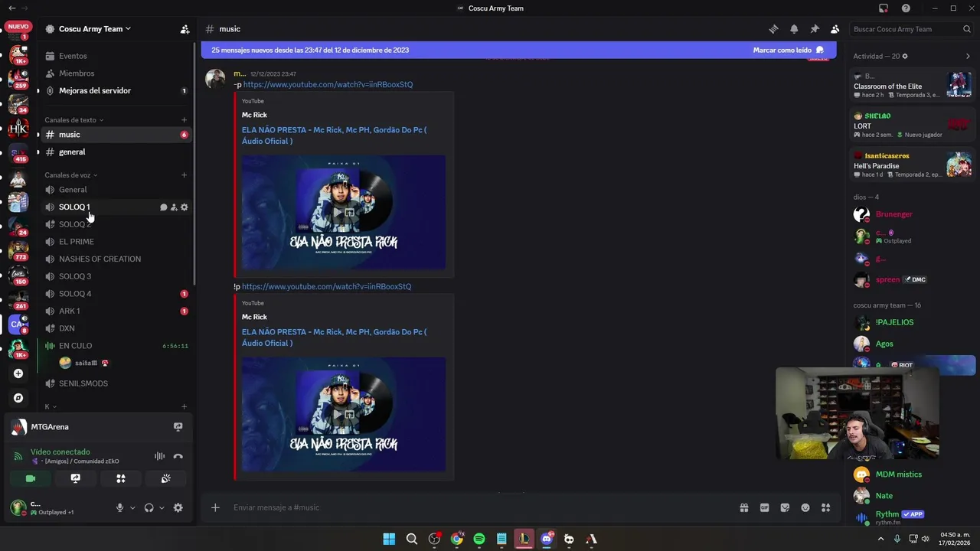Join EL PRIME voice channel
Image resolution: width=980 pixels, height=551 pixels.
pos(115,242)
